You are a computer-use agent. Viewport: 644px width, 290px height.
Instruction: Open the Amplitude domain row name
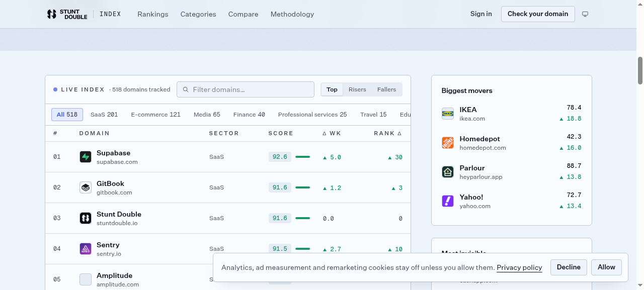(115, 275)
